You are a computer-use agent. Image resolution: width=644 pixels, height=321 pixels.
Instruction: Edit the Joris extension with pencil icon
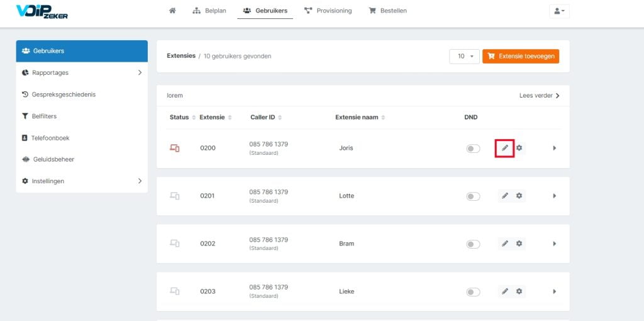(x=505, y=148)
